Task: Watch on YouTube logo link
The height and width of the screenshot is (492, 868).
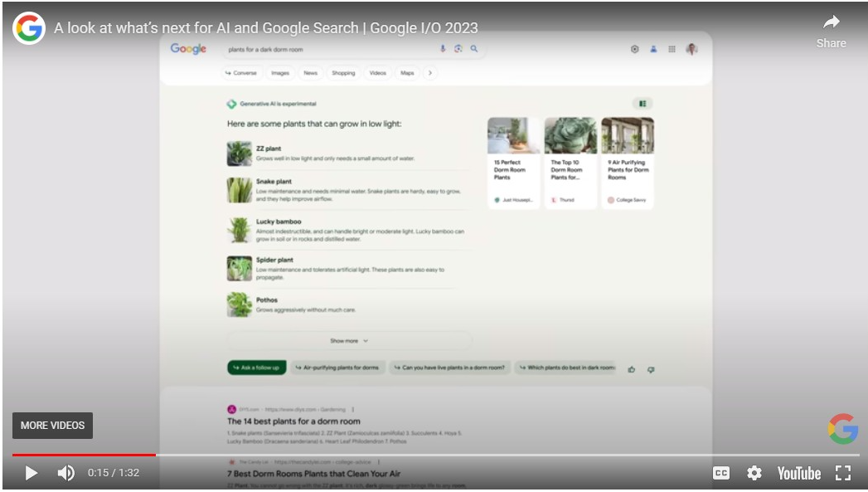Action: tap(799, 473)
